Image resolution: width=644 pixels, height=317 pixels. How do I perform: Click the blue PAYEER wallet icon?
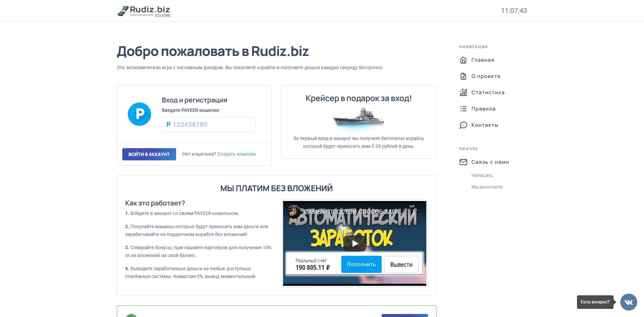coord(139,114)
